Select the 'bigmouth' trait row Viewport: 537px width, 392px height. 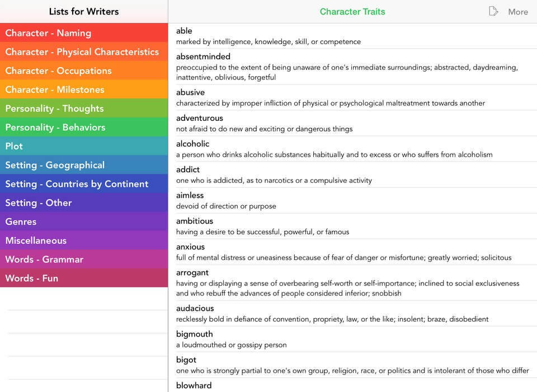click(352, 339)
